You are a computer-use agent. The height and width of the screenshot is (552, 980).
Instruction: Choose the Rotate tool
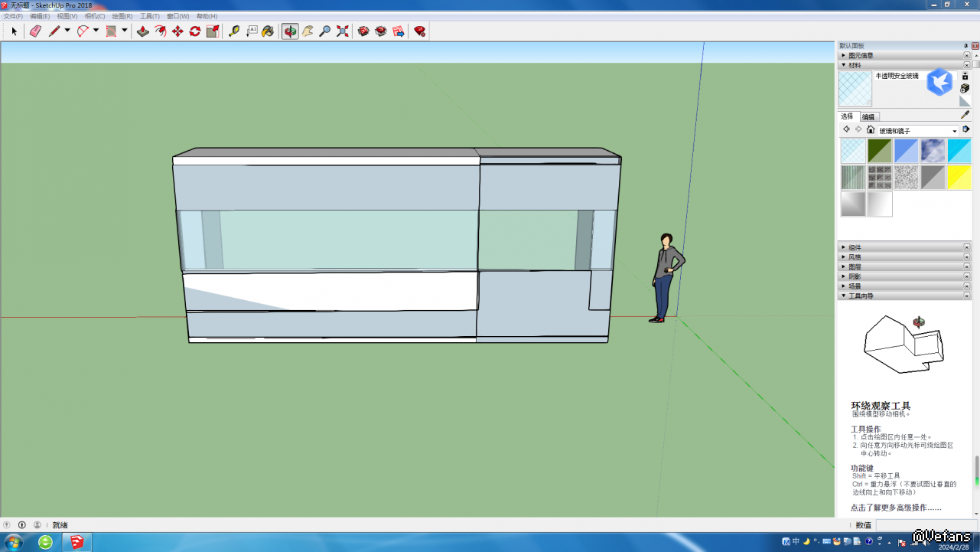click(195, 31)
